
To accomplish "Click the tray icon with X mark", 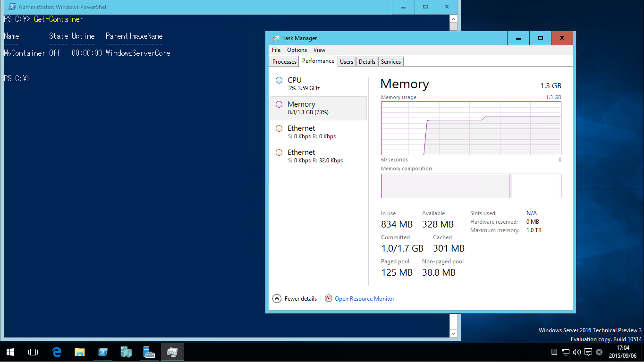I will 599,352.
